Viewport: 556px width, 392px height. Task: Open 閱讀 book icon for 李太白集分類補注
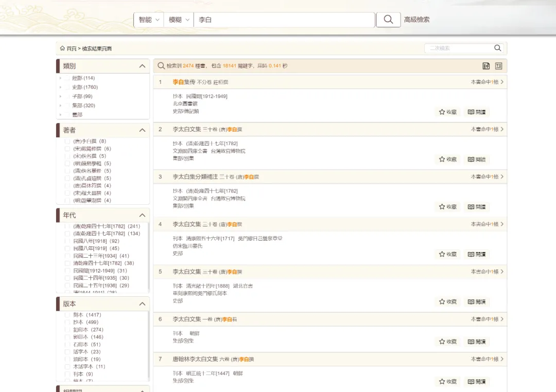476,207
